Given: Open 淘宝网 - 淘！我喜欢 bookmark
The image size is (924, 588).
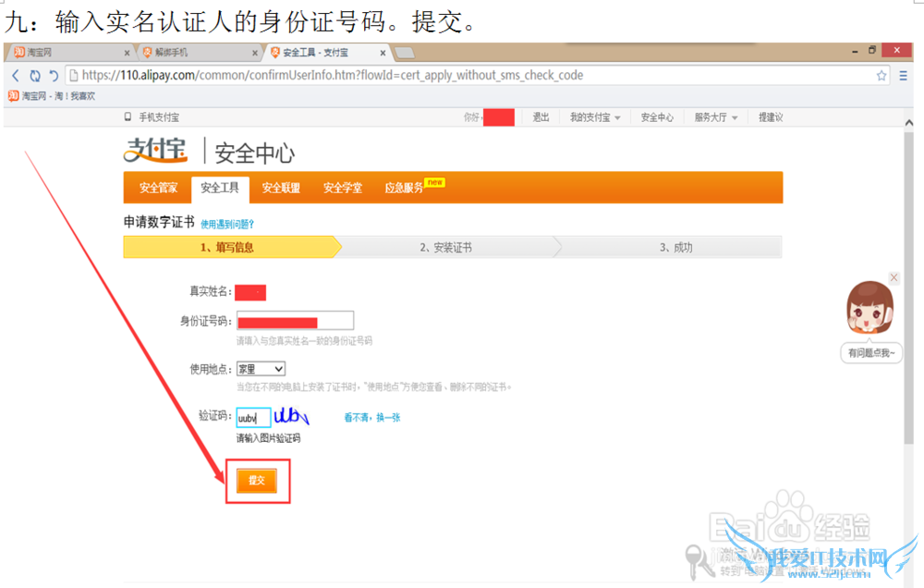Looking at the screenshot, I should pos(52,96).
